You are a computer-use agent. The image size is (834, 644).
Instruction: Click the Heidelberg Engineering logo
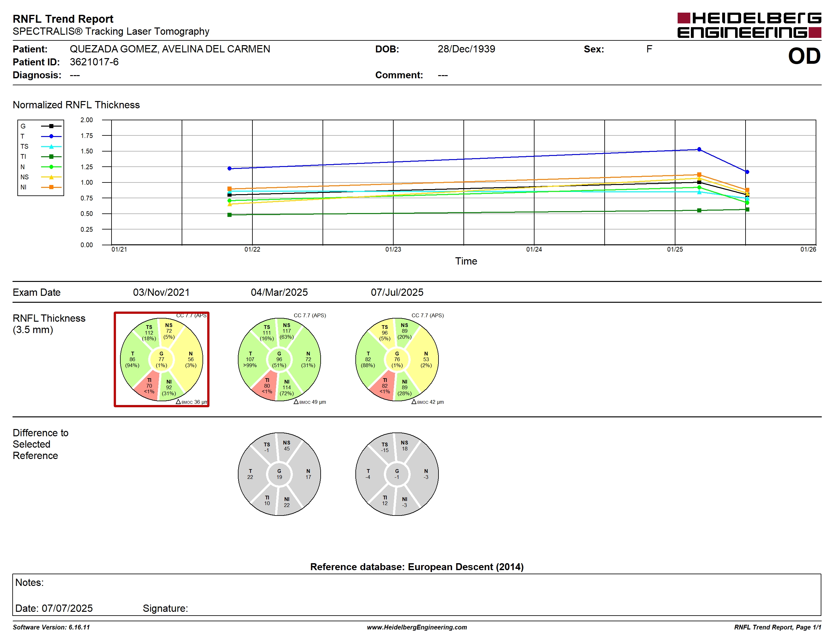(749, 25)
